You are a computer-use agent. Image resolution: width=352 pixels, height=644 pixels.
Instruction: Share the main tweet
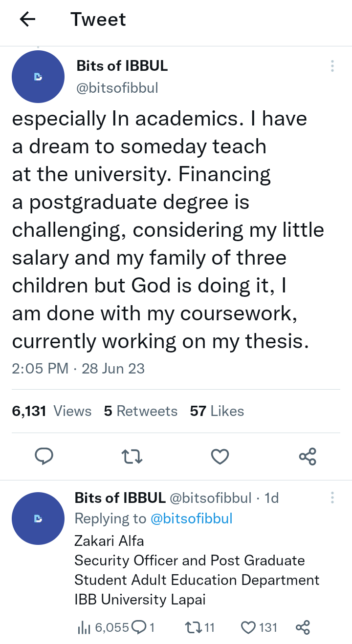(308, 457)
